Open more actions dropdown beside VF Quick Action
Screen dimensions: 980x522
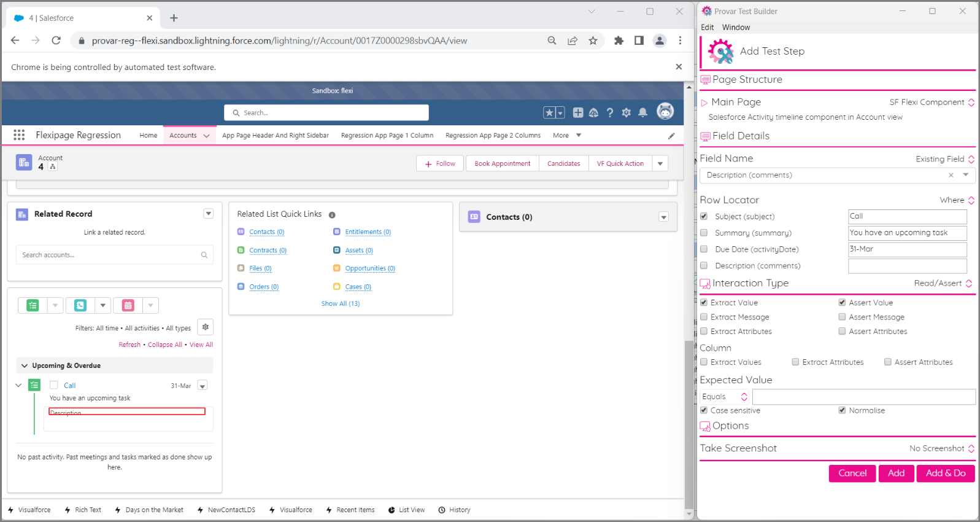[x=660, y=163]
